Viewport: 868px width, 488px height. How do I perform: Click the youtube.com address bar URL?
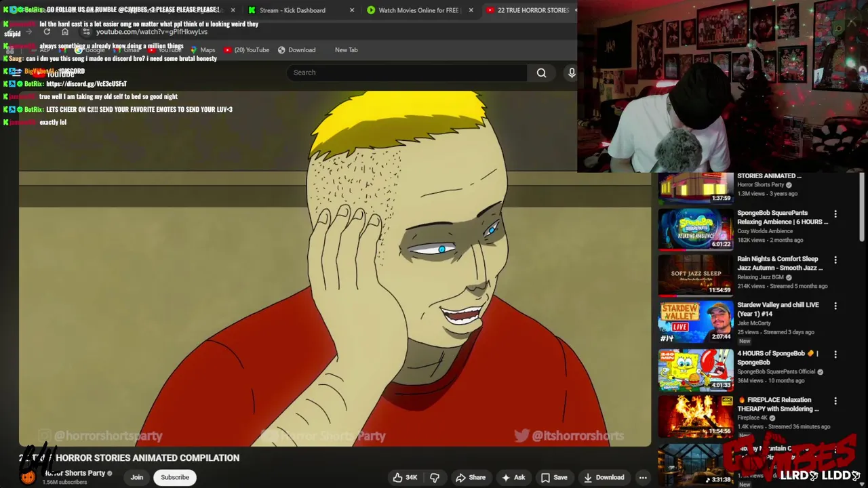[x=152, y=32]
